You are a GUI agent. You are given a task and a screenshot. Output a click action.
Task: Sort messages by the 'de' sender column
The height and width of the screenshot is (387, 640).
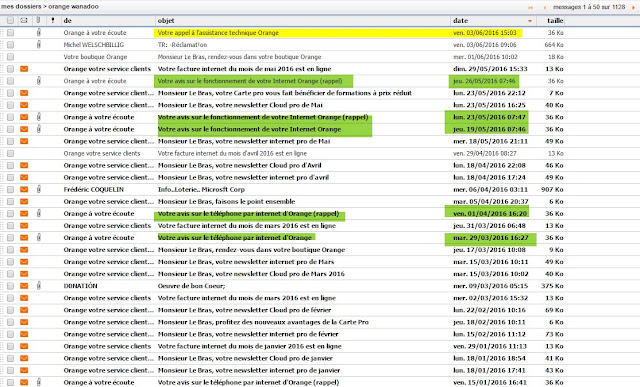[67, 20]
